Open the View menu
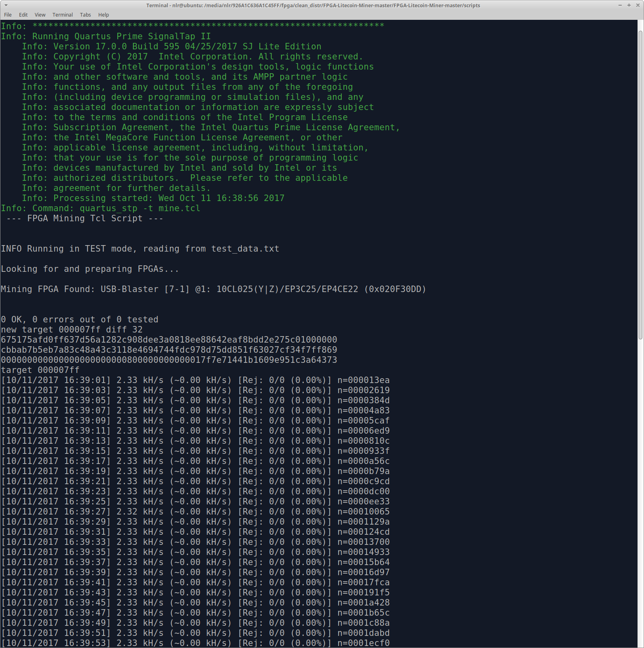This screenshot has width=644, height=648. click(40, 15)
